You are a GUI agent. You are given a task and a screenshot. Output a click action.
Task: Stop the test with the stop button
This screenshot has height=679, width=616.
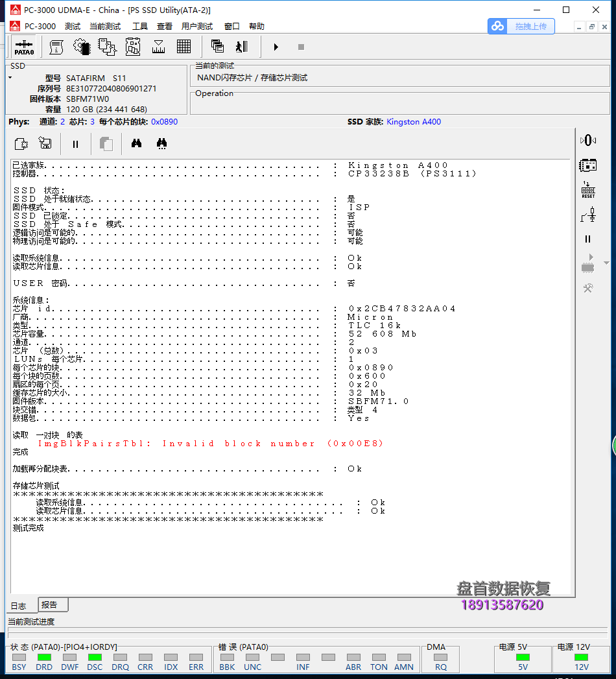coord(301,47)
